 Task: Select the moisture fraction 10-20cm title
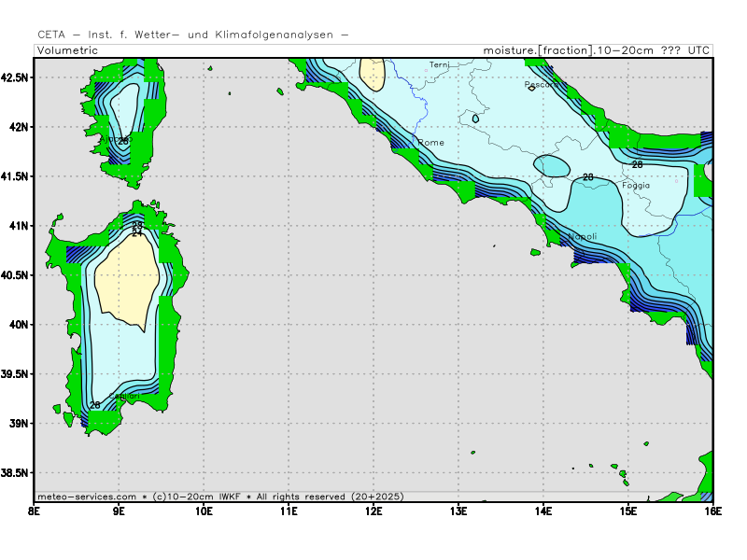coord(596,50)
